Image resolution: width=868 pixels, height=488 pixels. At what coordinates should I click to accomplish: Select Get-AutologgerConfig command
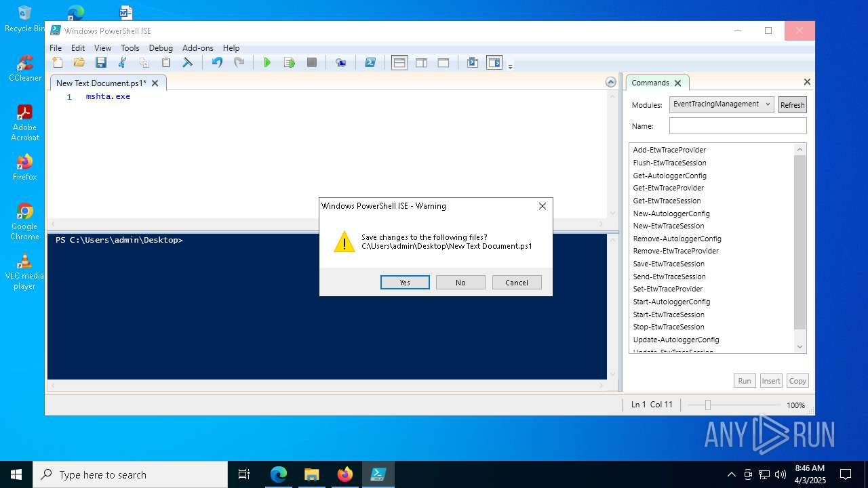tap(669, 176)
